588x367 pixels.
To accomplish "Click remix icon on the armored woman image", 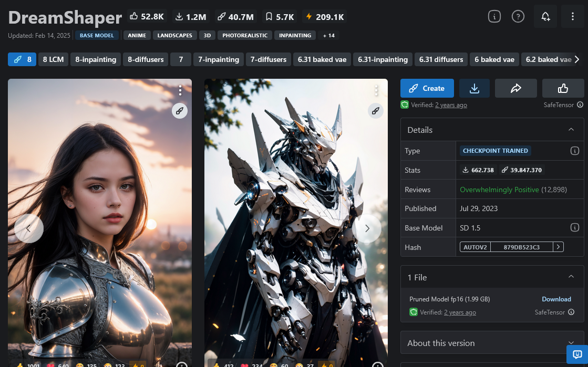I will coord(180,111).
